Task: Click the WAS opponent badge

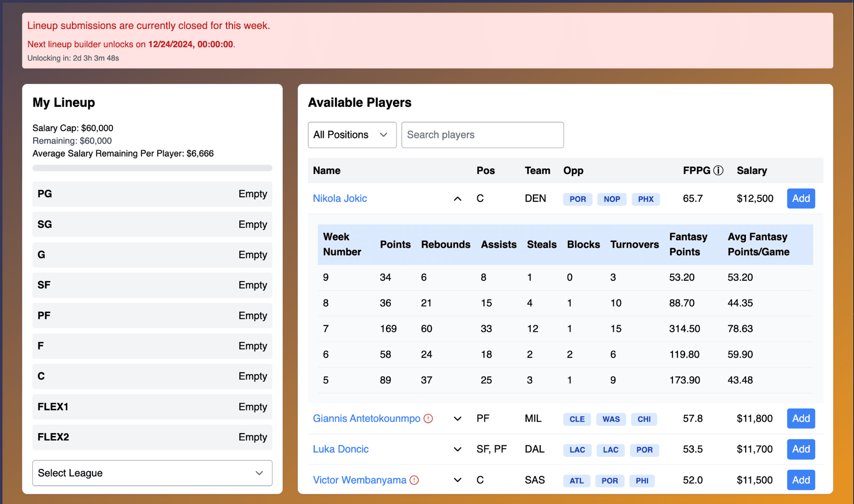Action: 611,419
